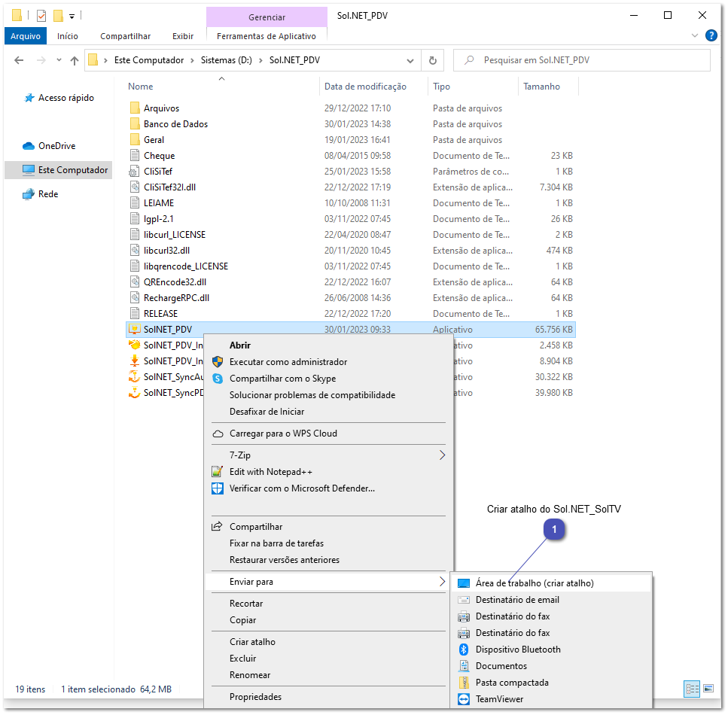This screenshot has width=728, height=715.
Task: Expand the address bar history dropdown
Action: 410,61
